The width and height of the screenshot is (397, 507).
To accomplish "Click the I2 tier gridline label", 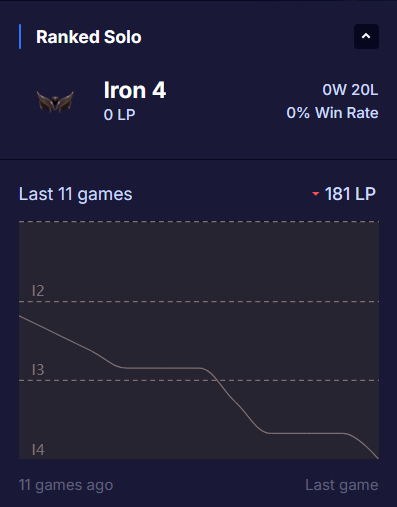I will 38,291.
